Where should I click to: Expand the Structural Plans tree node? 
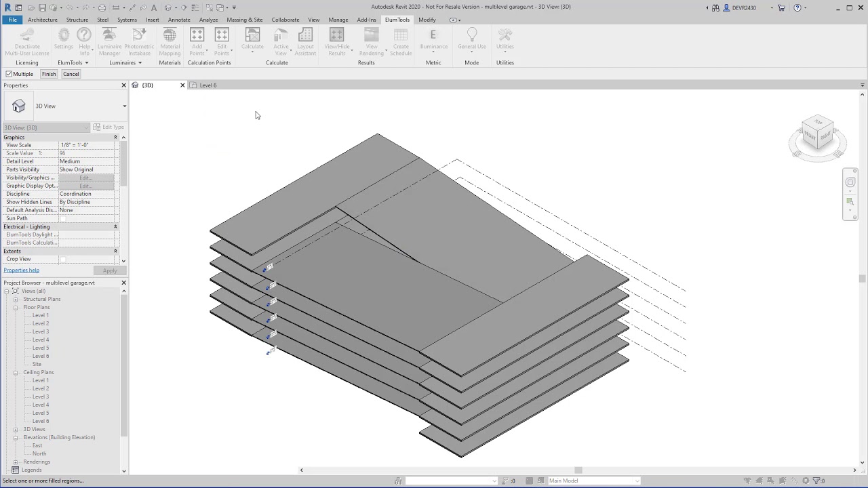tap(16, 300)
